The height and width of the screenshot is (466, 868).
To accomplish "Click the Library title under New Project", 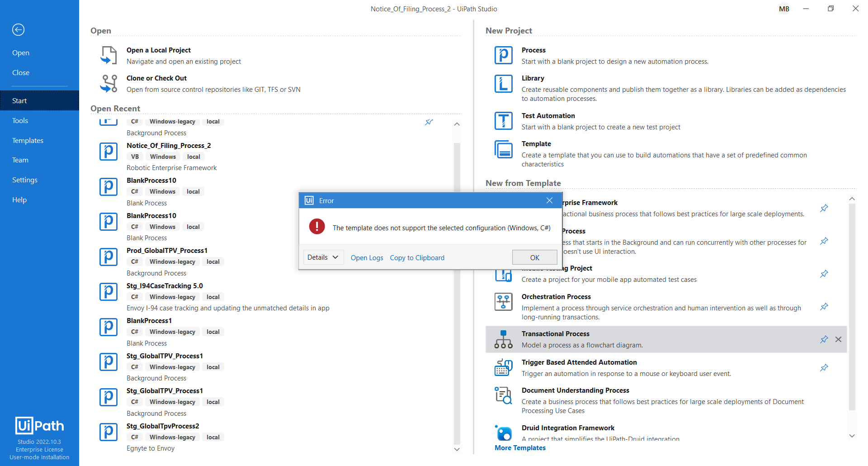I will pos(533,78).
